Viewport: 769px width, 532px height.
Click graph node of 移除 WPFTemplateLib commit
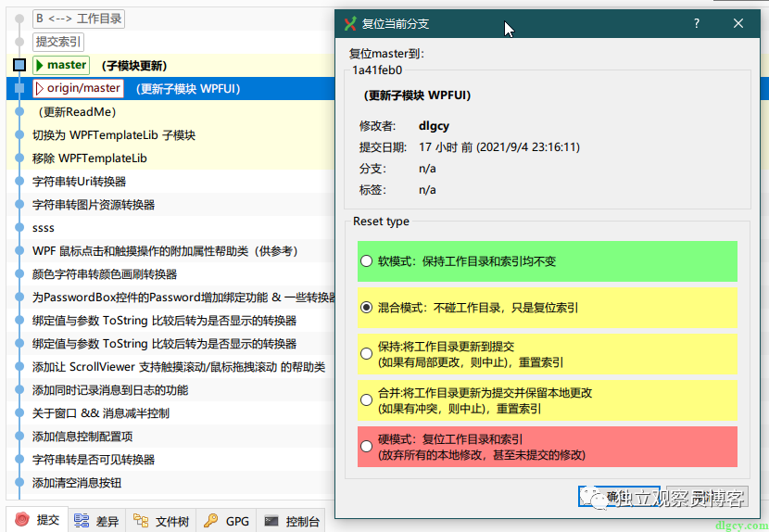(x=19, y=158)
